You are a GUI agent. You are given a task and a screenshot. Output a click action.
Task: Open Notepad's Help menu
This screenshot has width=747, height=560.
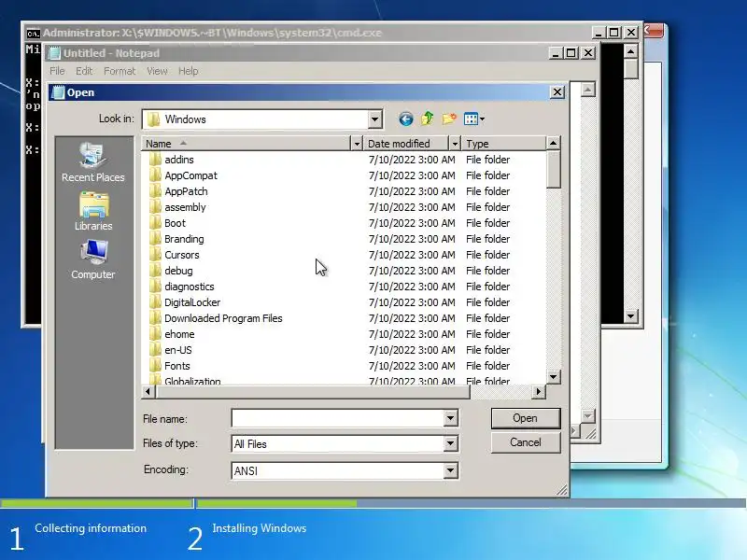pyautogui.click(x=189, y=71)
